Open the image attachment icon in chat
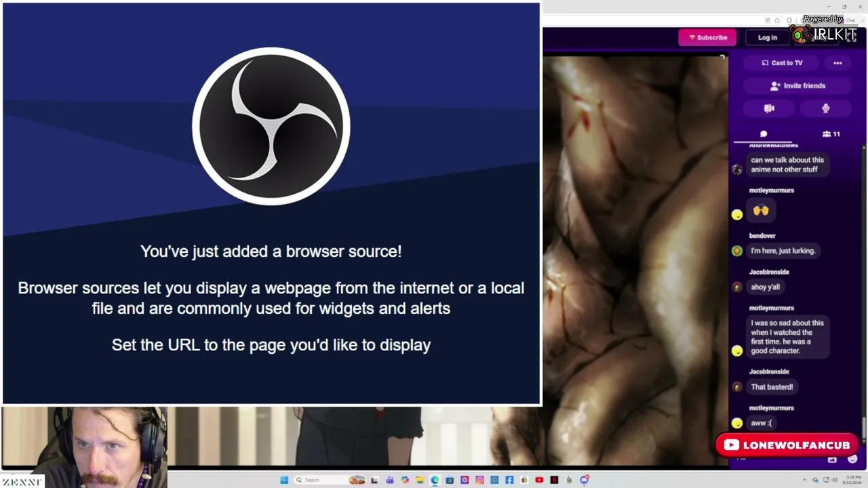Viewport: 868px width, 488px height. [832, 460]
